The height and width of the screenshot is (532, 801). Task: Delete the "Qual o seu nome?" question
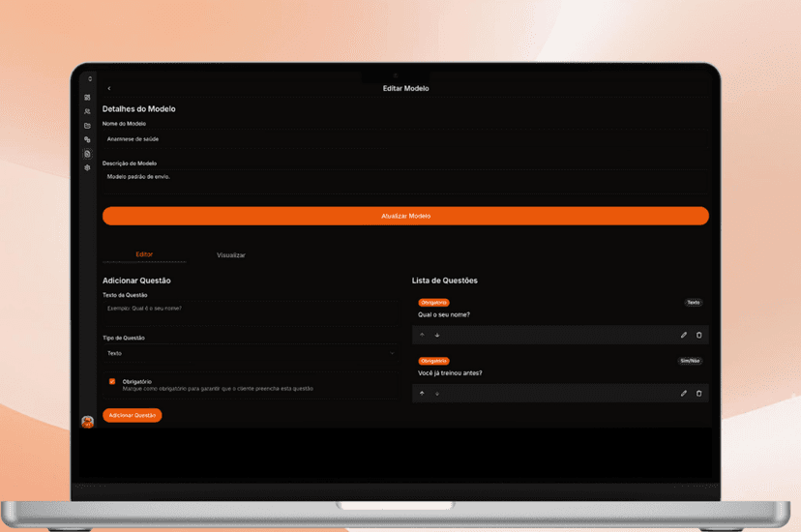coord(699,336)
